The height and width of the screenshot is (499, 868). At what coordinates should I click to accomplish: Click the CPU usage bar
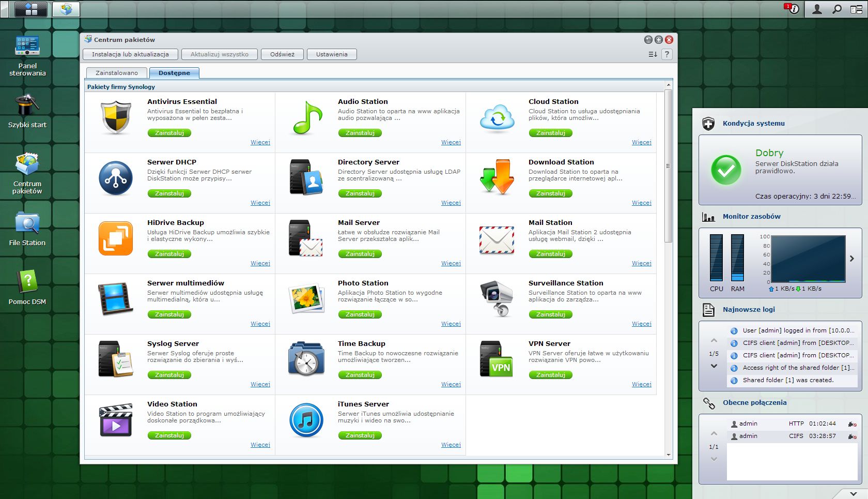(x=717, y=258)
